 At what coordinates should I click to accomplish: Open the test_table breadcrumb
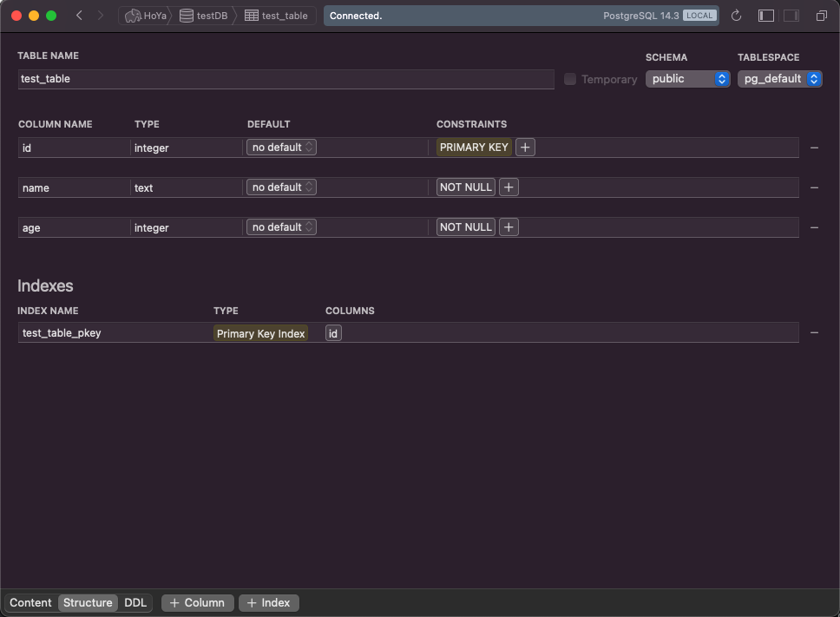[277, 16]
